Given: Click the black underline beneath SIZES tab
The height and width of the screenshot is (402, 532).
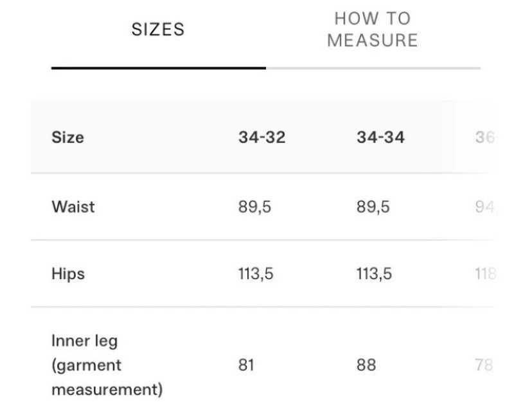Looking at the screenshot, I should point(158,67).
